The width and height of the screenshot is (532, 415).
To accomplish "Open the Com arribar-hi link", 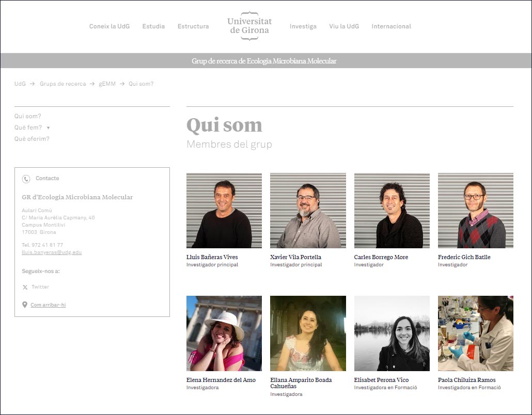I will (48, 305).
